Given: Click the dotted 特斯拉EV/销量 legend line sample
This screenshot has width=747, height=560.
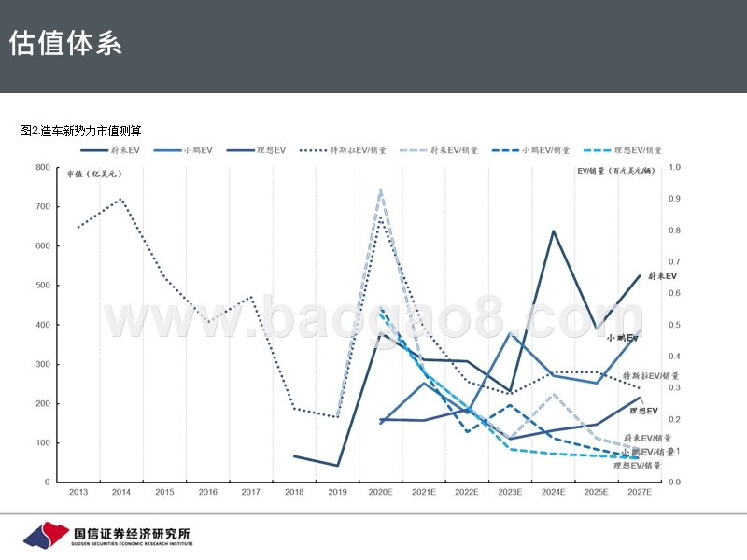Looking at the screenshot, I should point(313,150).
